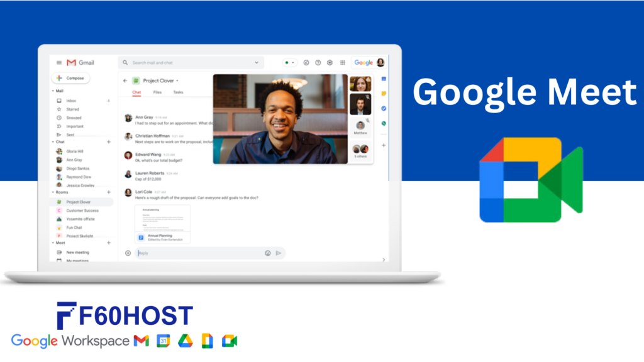Open Google Keep in the right side panel

coord(384,94)
